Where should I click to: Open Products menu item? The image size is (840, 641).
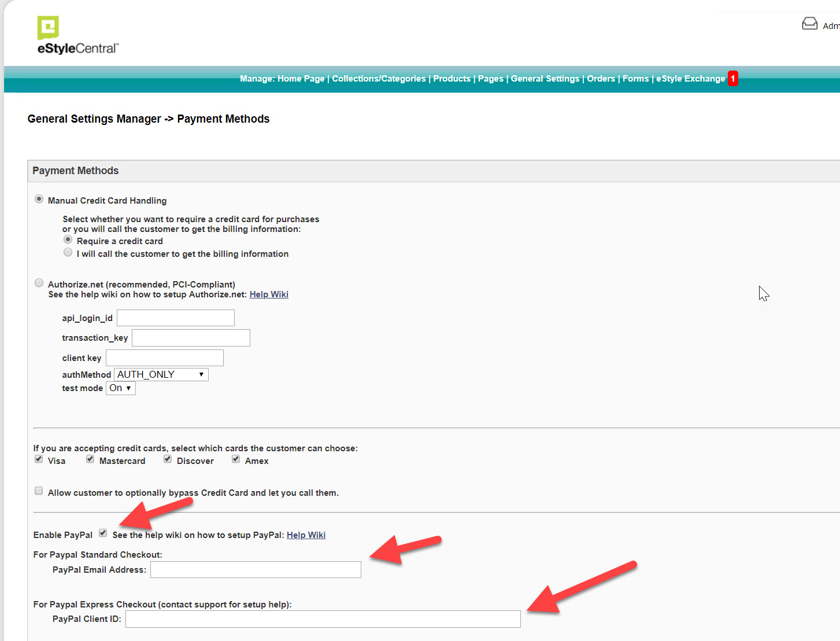(x=452, y=79)
